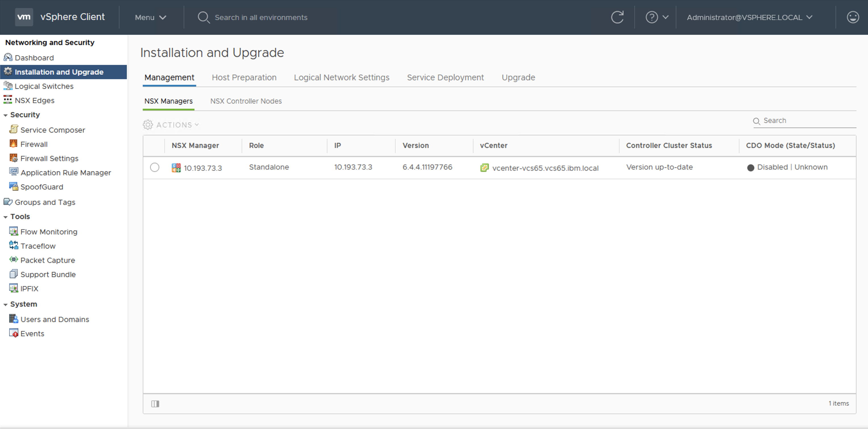The image size is (868, 429).
Task: Click the refresh icon in top bar
Action: pos(617,17)
